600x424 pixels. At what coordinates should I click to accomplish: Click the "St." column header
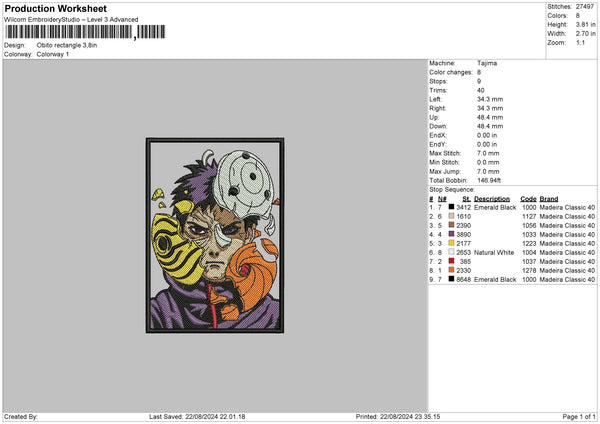pyautogui.click(x=466, y=199)
